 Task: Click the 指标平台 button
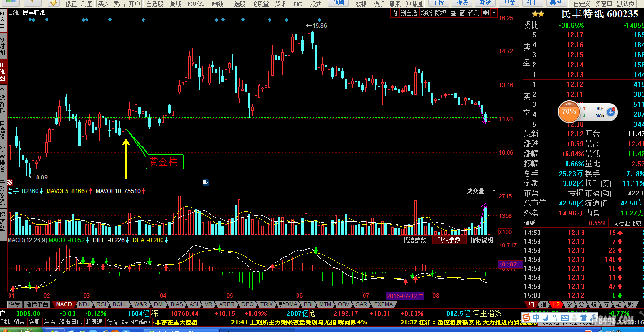(37, 304)
